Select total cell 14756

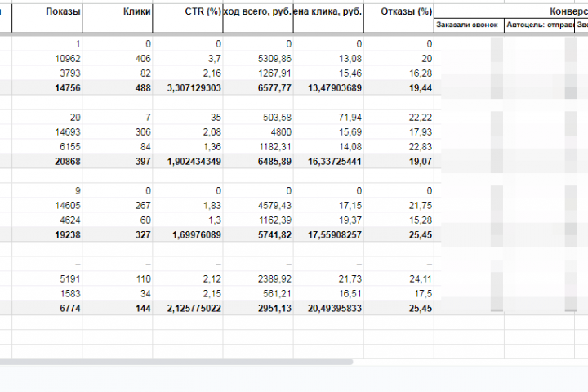click(47, 87)
